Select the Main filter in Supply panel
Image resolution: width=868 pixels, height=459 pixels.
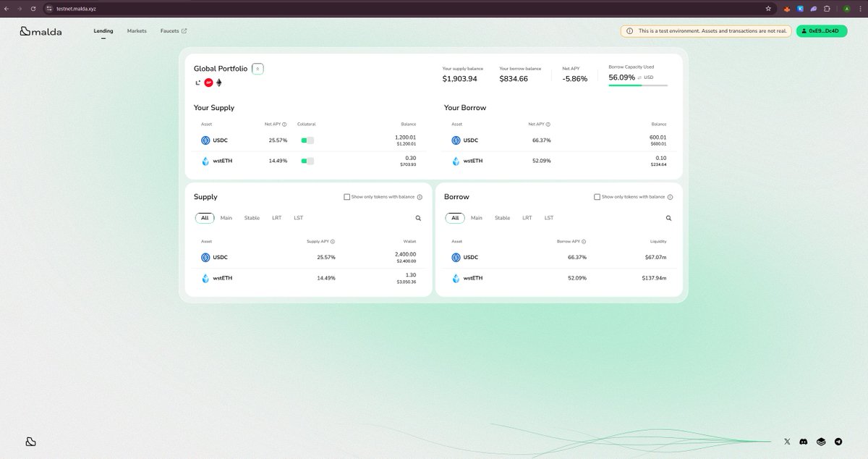click(226, 218)
